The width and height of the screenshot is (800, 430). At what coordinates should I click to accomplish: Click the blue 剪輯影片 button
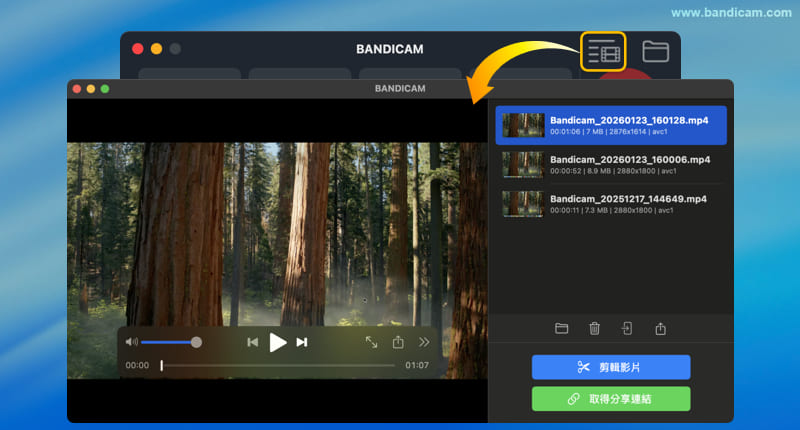[611, 367]
